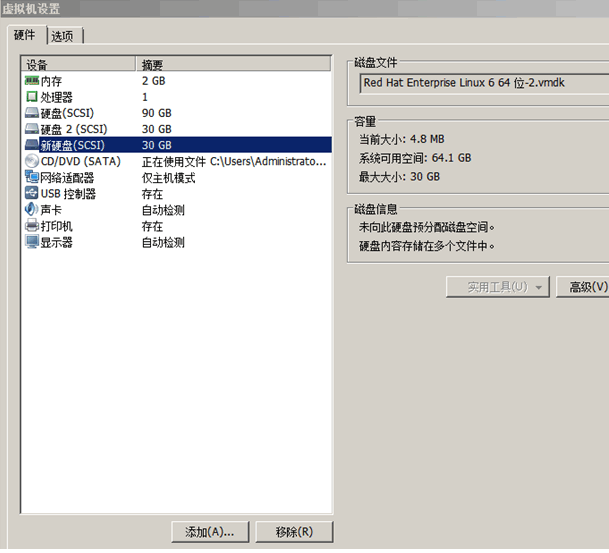Select the CD/DVD (SATA) row label
This screenshot has height=553, width=609.
pyautogui.click(x=81, y=161)
